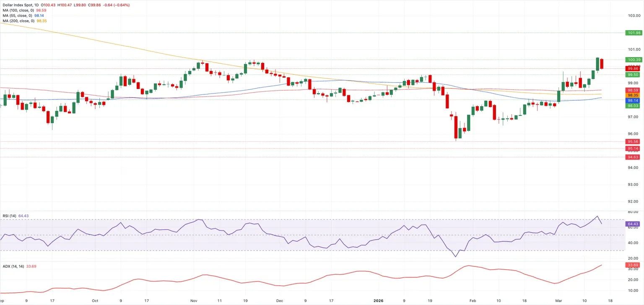Click the orange 98.35 moving average tag
Image resolution: width=644 pixels, height=305 pixels.
(x=633, y=95)
